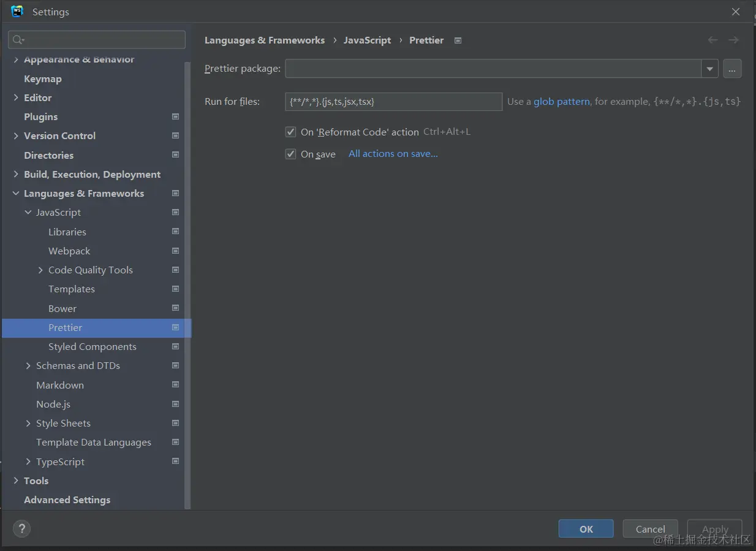Expand the TypeScript node
Screen dimensions: 756x551
coord(28,462)
